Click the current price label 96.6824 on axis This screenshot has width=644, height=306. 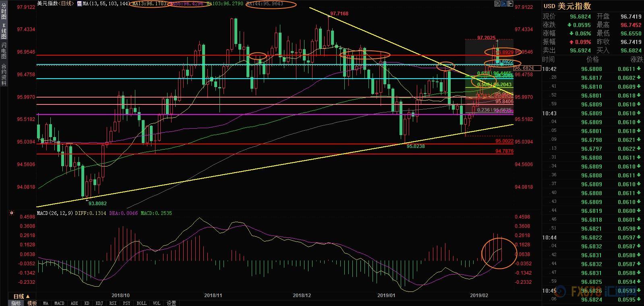(x=524, y=68)
